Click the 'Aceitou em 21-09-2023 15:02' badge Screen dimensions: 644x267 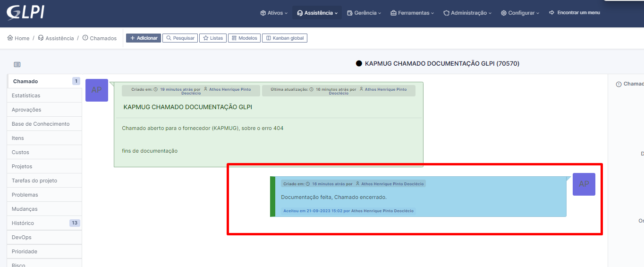[x=348, y=211]
